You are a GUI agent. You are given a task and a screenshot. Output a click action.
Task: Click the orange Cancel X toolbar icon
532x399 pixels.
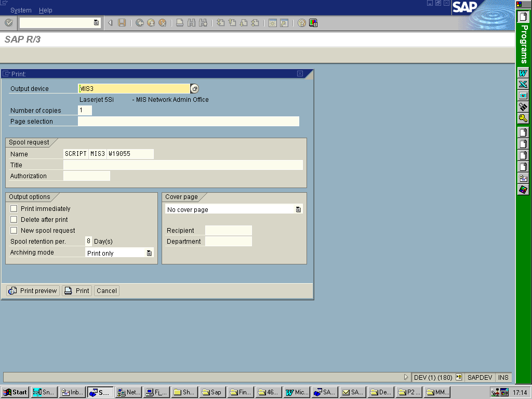click(163, 23)
